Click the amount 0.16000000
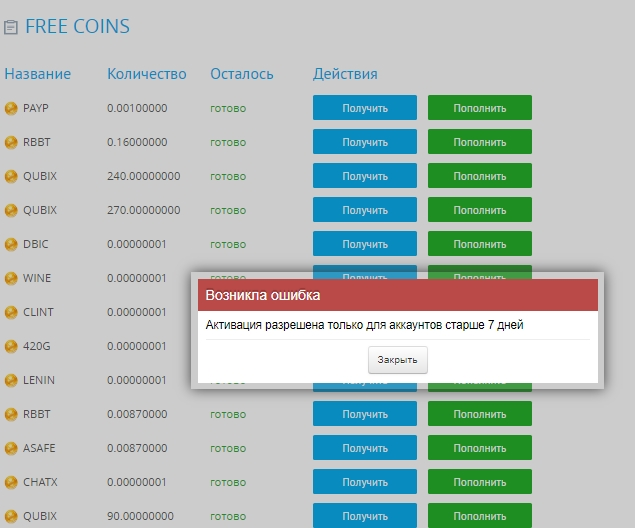635x528 pixels. click(x=137, y=142)
